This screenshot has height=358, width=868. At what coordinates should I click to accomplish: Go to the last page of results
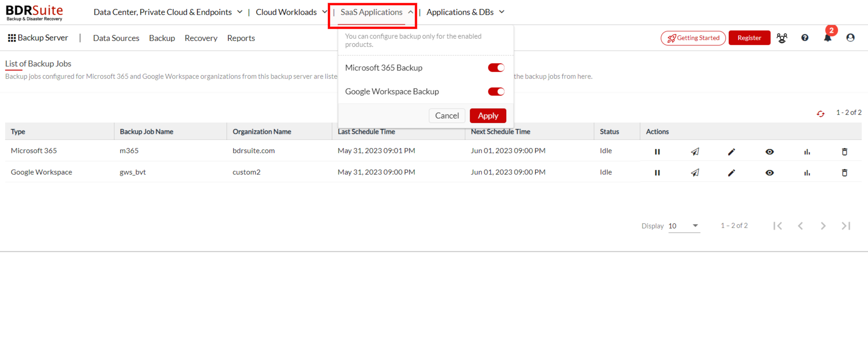coord(846,226)
